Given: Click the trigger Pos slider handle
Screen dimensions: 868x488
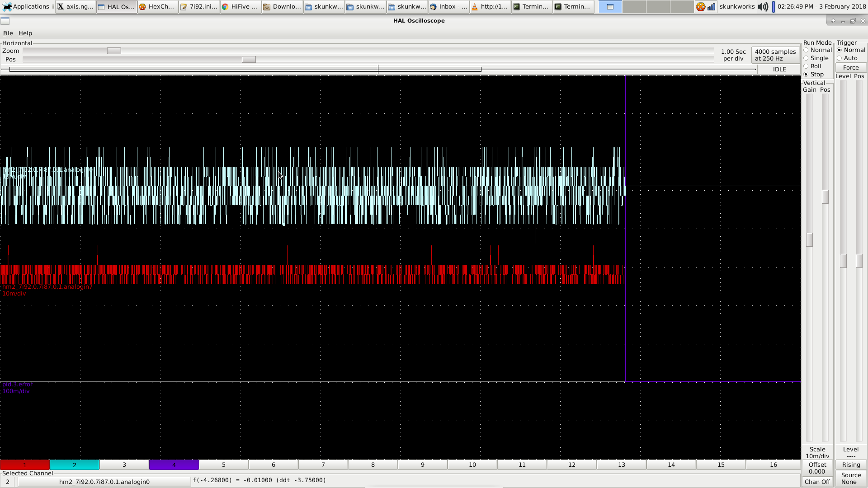Looking at the screenshot, I should [859, 261].
